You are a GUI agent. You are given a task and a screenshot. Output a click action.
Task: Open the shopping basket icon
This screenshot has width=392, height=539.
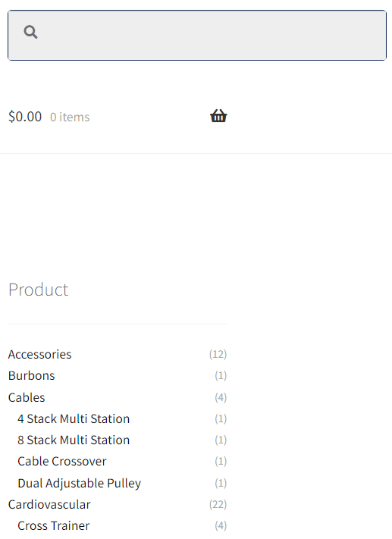[x=218, y=116]
